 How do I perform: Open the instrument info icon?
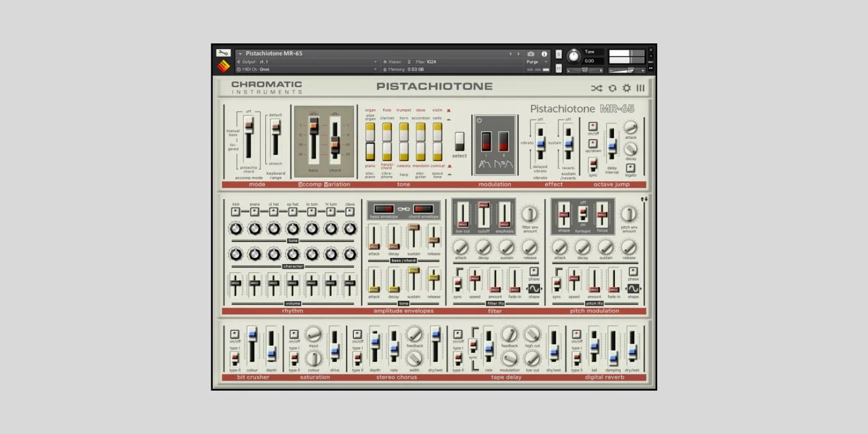[544, 54]
